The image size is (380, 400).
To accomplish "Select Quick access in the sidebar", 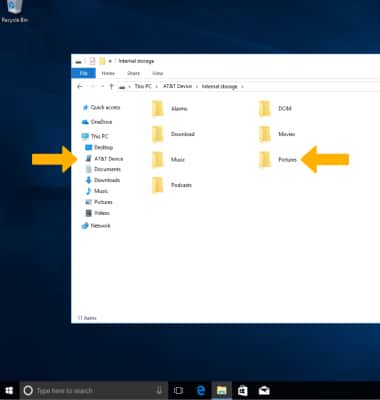I will pos(102,107).
